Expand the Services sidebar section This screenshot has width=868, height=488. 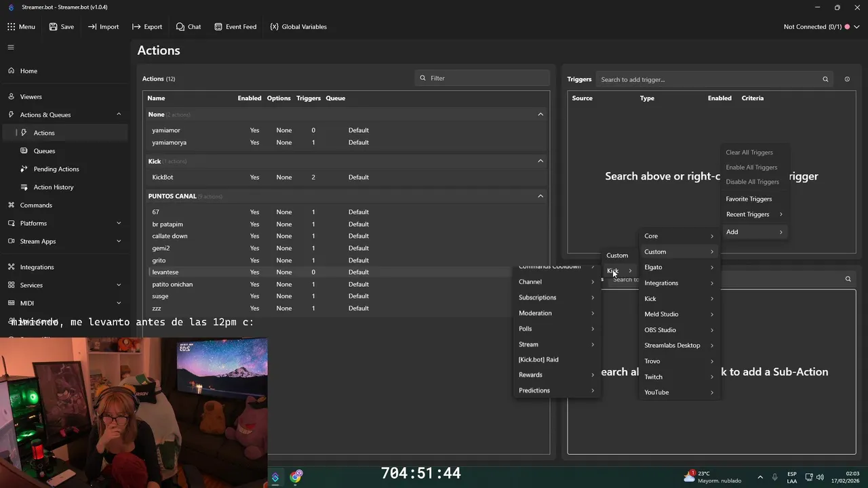pos(119,285)
